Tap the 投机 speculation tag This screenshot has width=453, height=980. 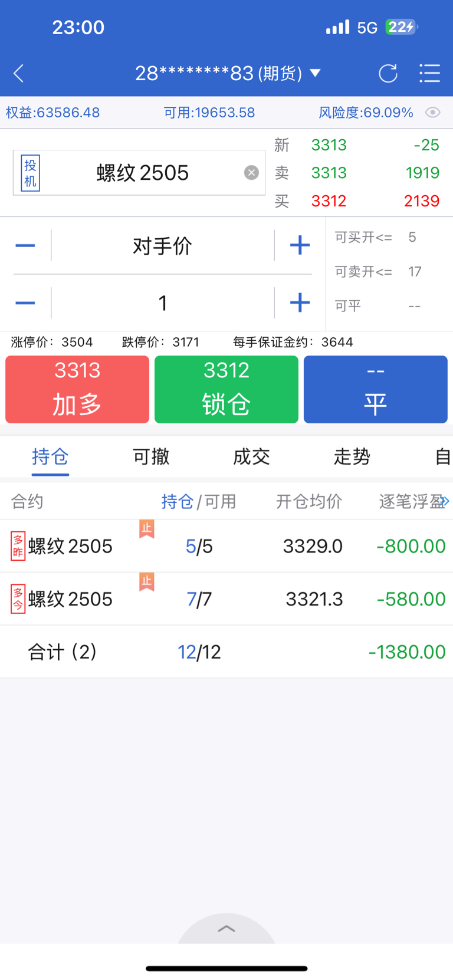tap(30, 173)
